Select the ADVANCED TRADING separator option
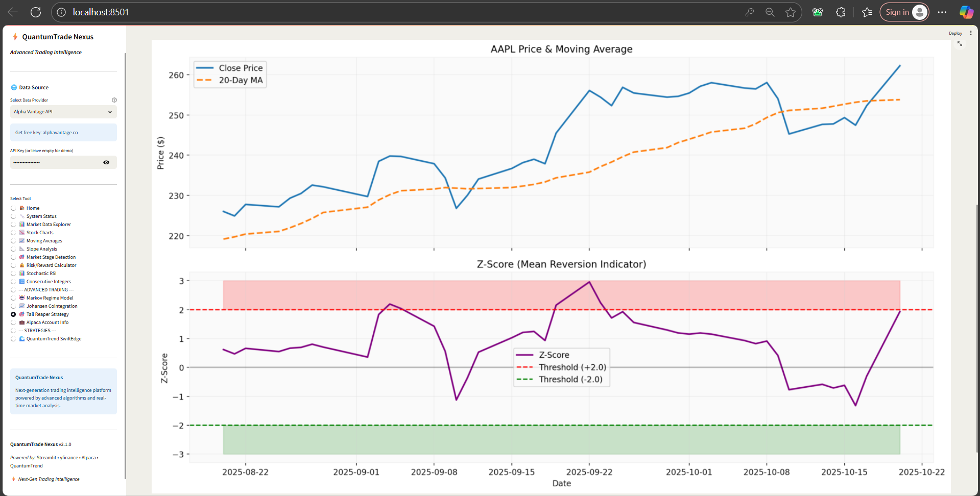This screenshot has height=496, width=980. pyautogui.click(x=42, y=290)
